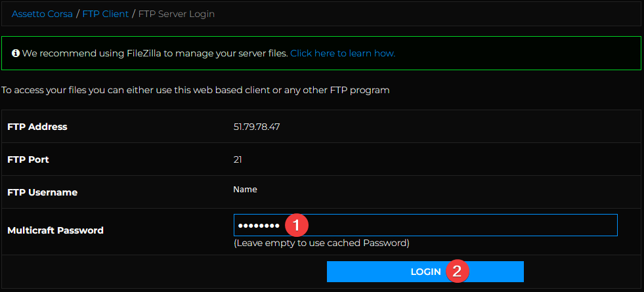The image size is (644, 292).
Task: Click the info icon in the green banner
Action: pos(16,53)
